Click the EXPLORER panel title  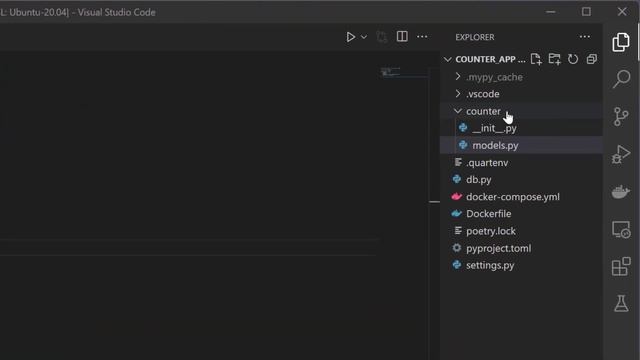[475, 37]
